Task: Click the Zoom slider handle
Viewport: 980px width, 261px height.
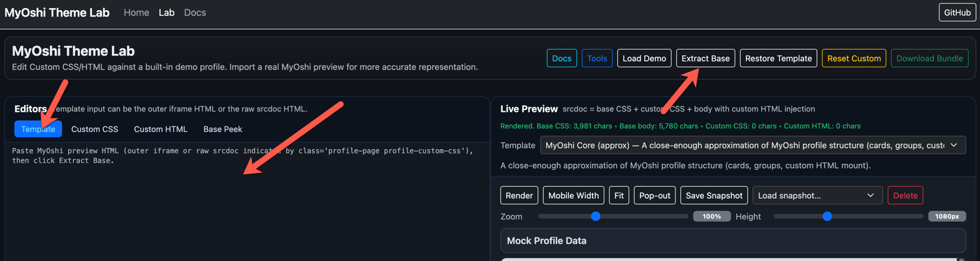Action: (x=596, y=217)
